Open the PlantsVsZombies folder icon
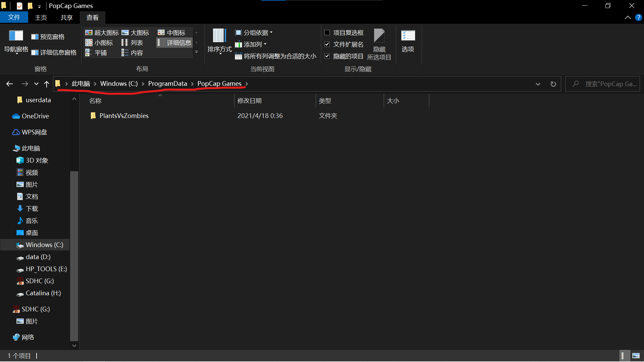Viewport: 644px width, 362px height. 93,116
